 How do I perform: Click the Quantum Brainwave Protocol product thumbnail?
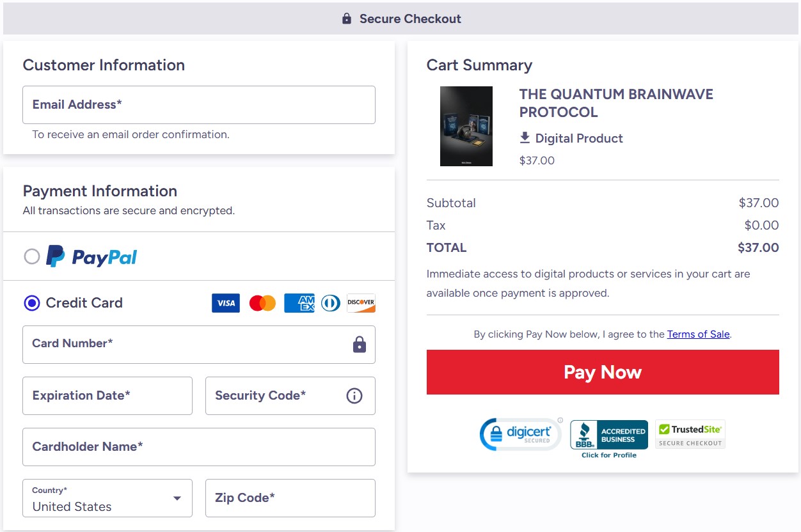tap(466, 125)
